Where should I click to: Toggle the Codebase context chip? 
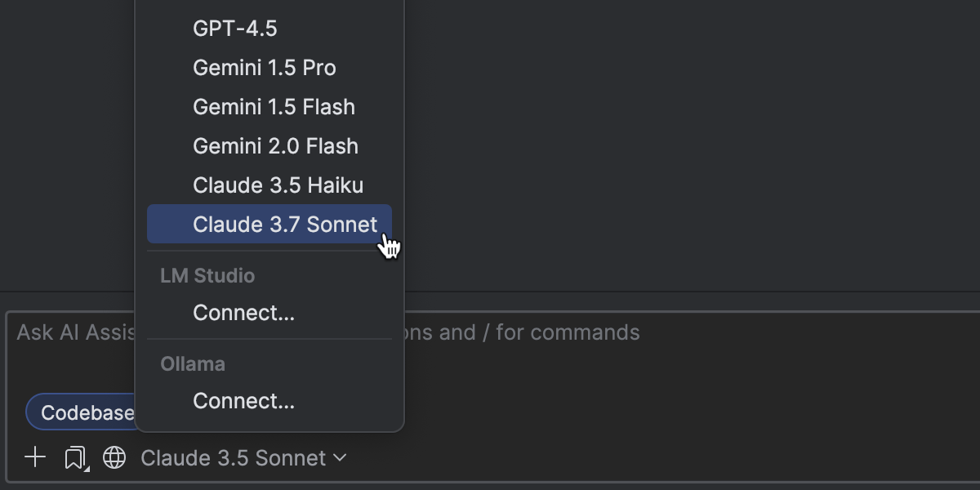(80, 413)
